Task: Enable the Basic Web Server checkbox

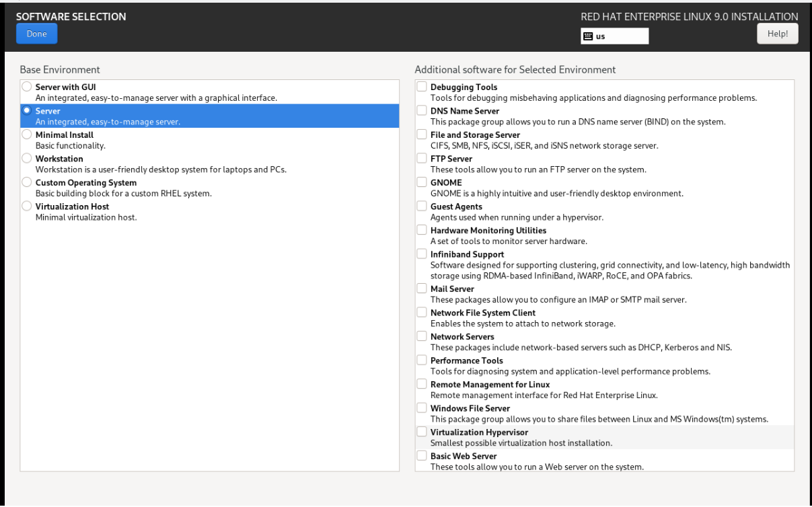Action: 422,456
